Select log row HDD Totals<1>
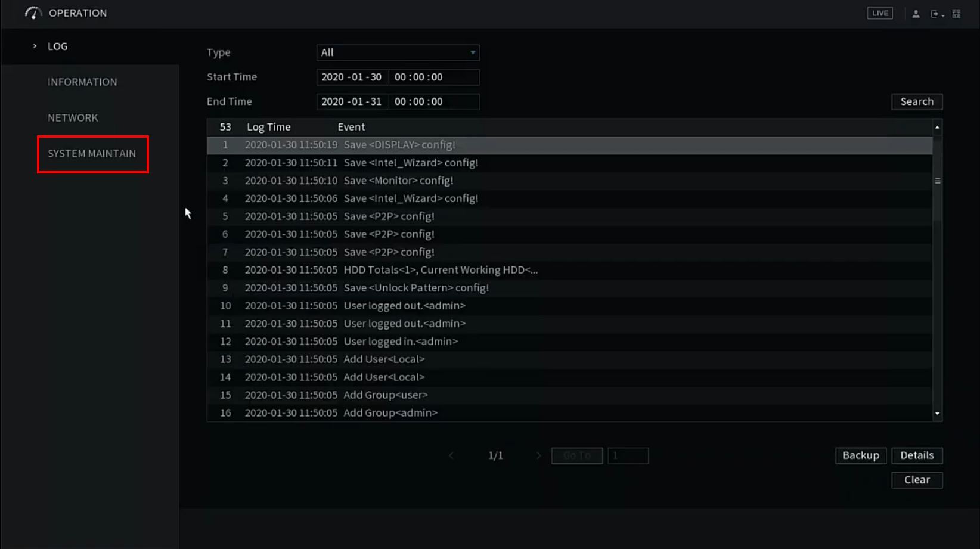Screen dimensions: 980x549 click(569, 270)
